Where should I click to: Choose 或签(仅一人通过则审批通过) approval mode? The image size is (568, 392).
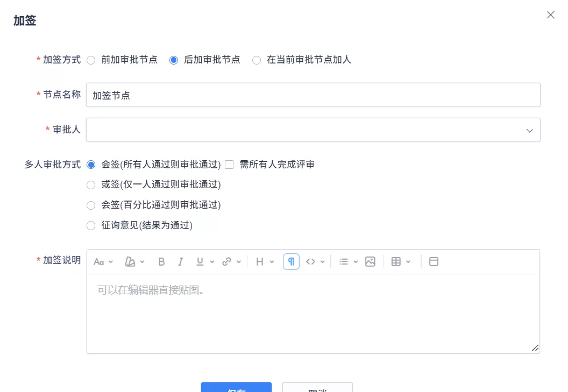tap(90, 184)
